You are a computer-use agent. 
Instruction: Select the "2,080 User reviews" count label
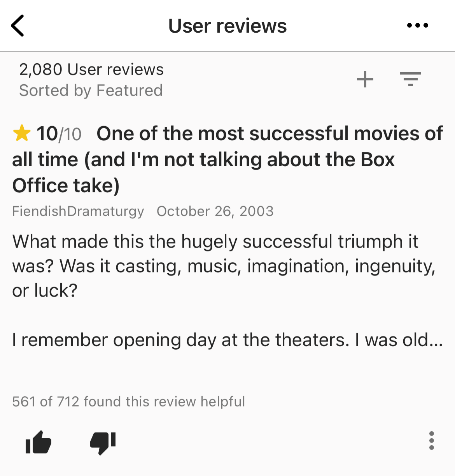[91, 70]
